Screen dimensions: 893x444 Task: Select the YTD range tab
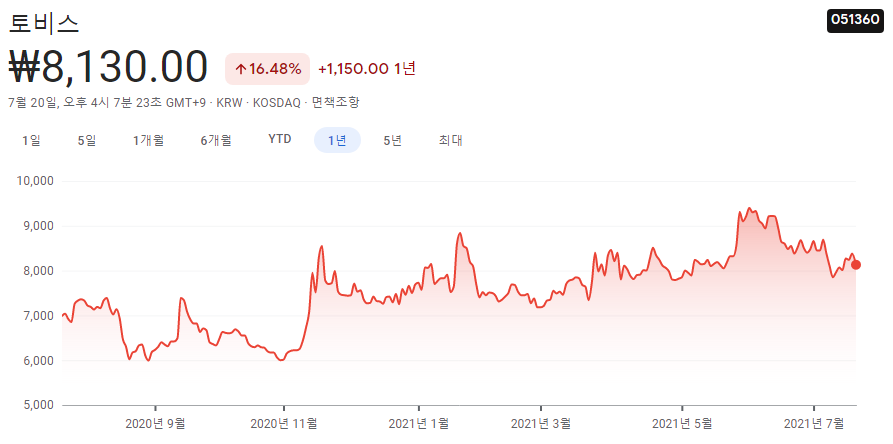pos(280,139)
